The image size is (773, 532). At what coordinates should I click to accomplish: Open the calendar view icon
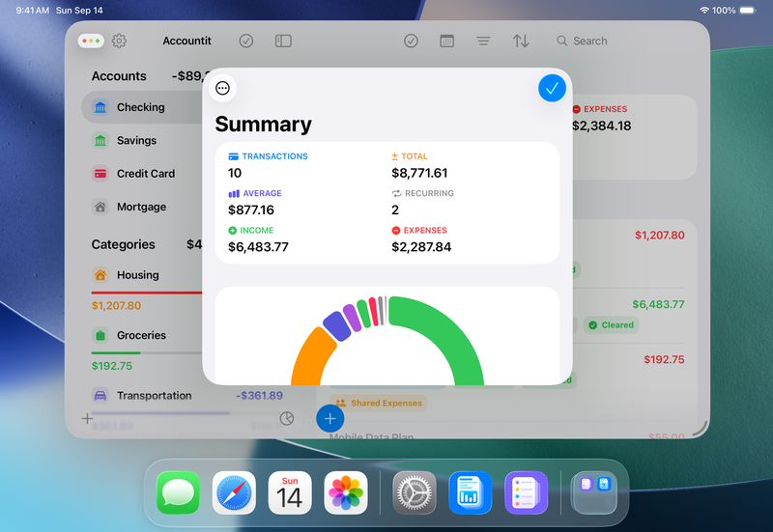446,42
